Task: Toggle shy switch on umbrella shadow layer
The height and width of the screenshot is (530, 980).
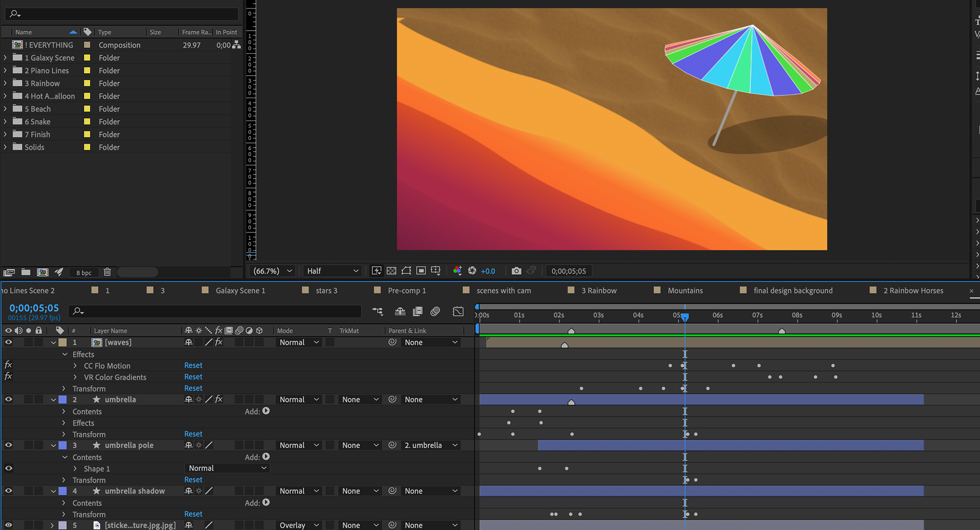Action: tap(188, 491)
